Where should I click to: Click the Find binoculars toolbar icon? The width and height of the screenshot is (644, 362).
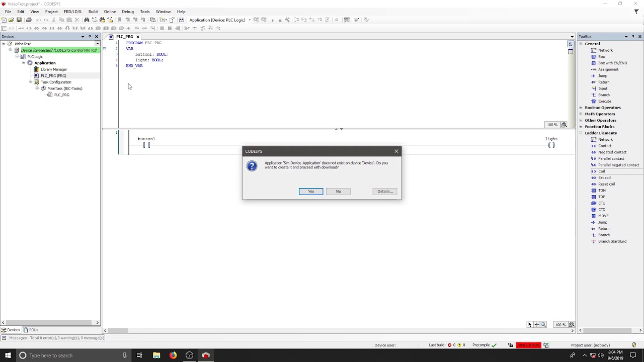[x=87, y=20]
